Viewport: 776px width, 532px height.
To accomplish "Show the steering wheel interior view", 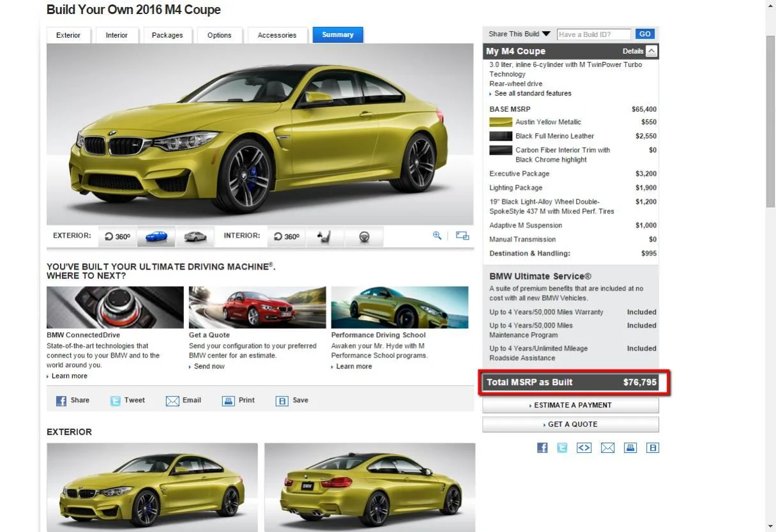I will pos(364,236).
